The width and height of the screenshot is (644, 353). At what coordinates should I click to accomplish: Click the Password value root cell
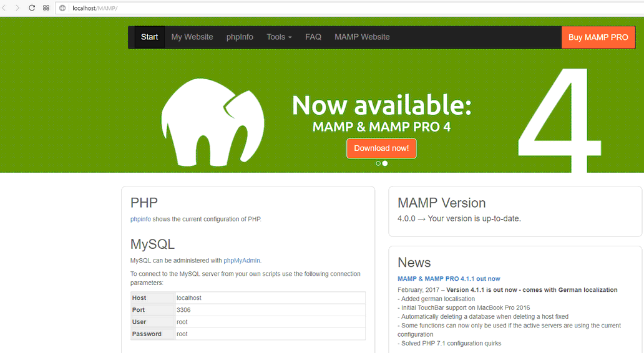270,334
